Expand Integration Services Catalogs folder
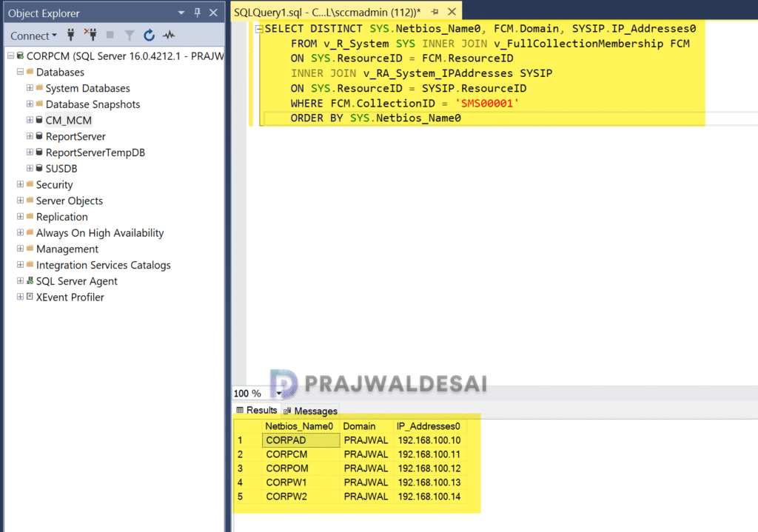The width and height of the screenshot is (758, 532). (x=20, y=265)
